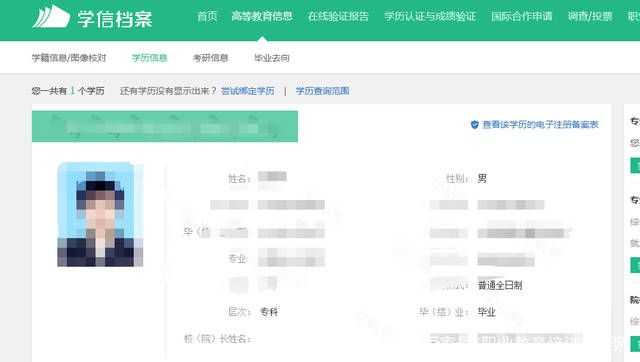Switch to the 学籍信息/图像校对 tab
This screenshot has height=362, width=640.
click(x=69, y=58)
